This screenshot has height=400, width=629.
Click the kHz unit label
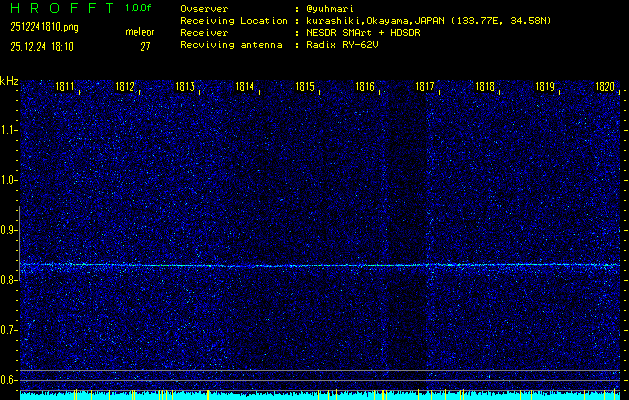click(9, 80)
